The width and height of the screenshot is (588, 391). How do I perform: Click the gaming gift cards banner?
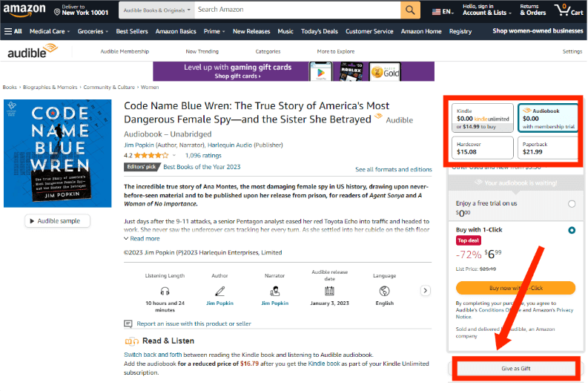294,71
